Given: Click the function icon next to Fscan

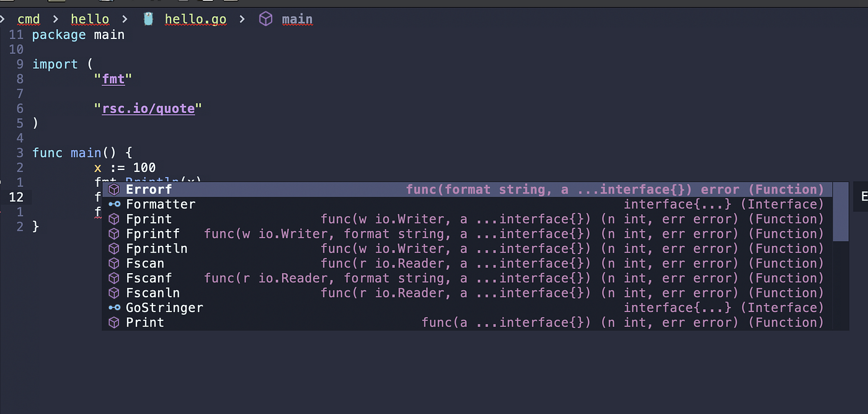Looking at the screenshot, I should pyautogui.click(x=113, y=263).
